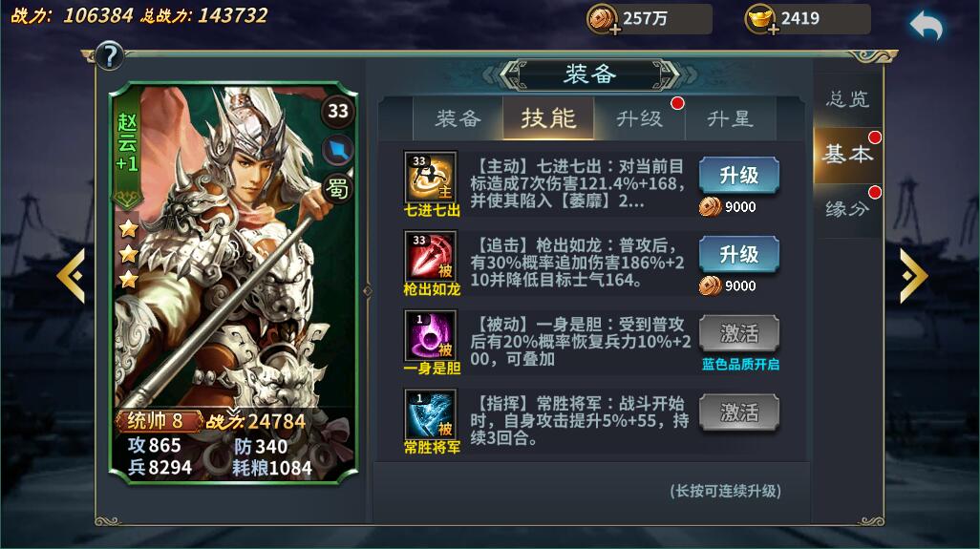Select the 一身是胆 skill icon
The image size is (980, 549).
point(430,335)
